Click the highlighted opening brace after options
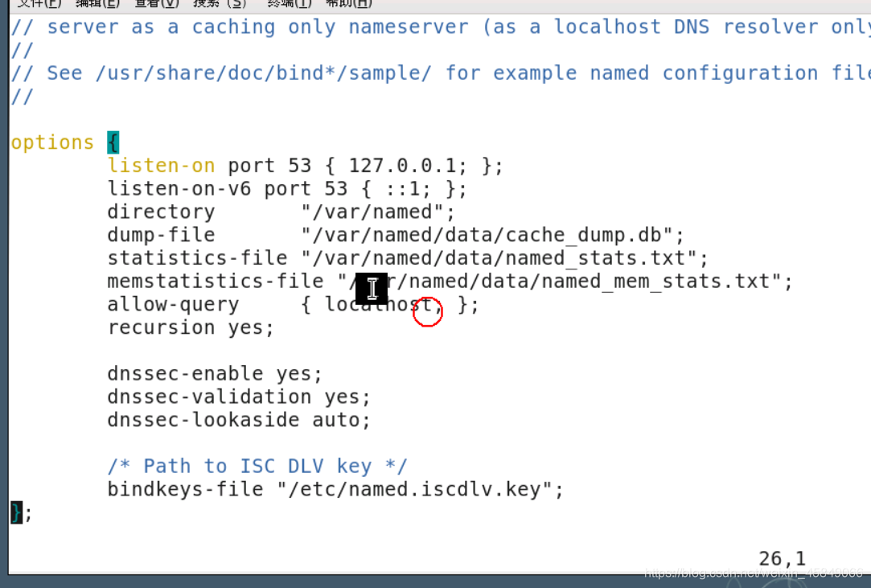The width and height of the screenshot is (871, 588). [113, 142]
